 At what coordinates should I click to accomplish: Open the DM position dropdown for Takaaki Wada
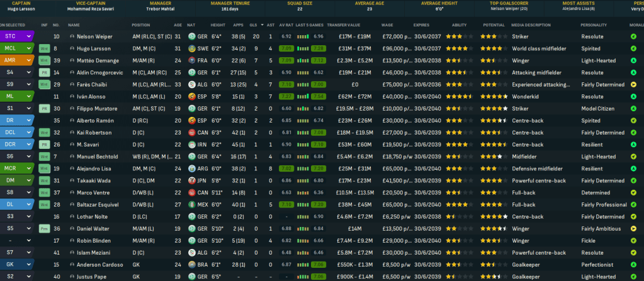coord(29,180)
